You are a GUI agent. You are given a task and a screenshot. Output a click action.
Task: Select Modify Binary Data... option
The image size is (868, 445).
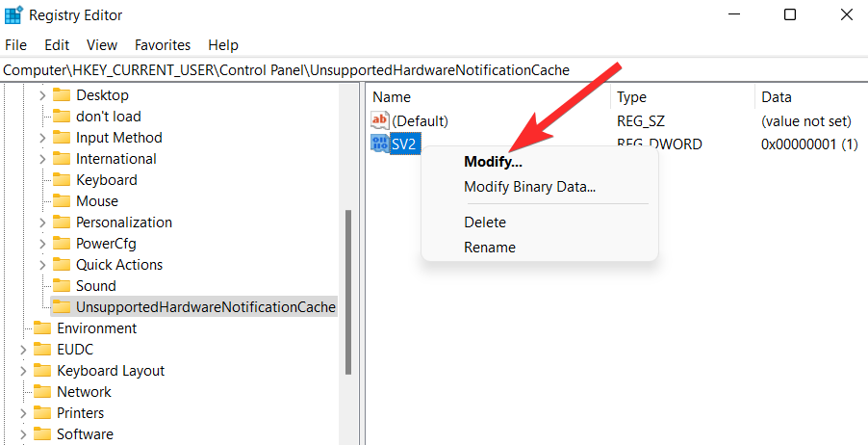pos(529,187)
